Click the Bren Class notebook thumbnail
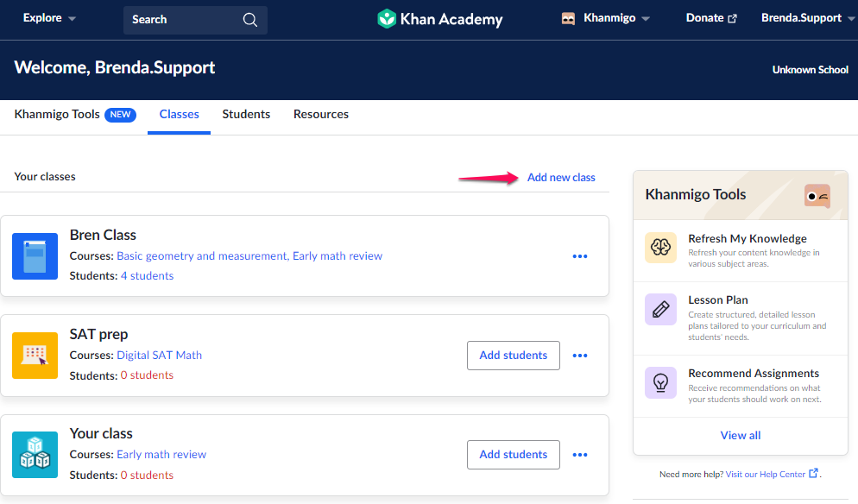 tap(35, 256)
